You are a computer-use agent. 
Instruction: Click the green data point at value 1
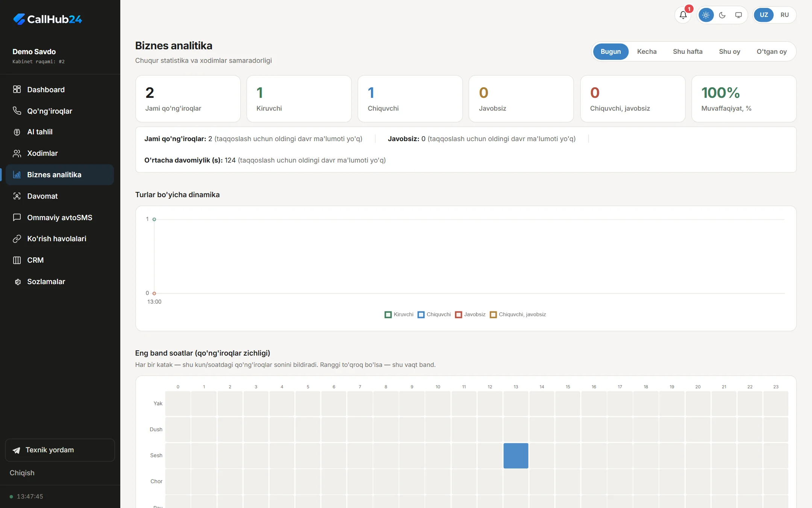(x=154, y=219)
